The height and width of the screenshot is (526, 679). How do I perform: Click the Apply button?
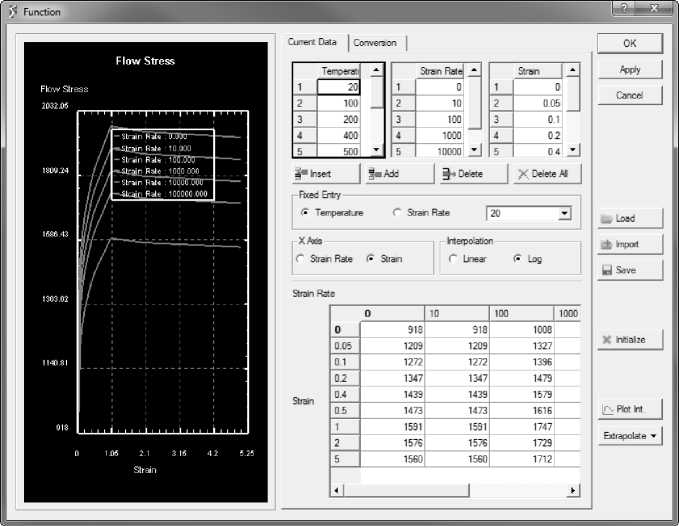[x=629, y=70]
